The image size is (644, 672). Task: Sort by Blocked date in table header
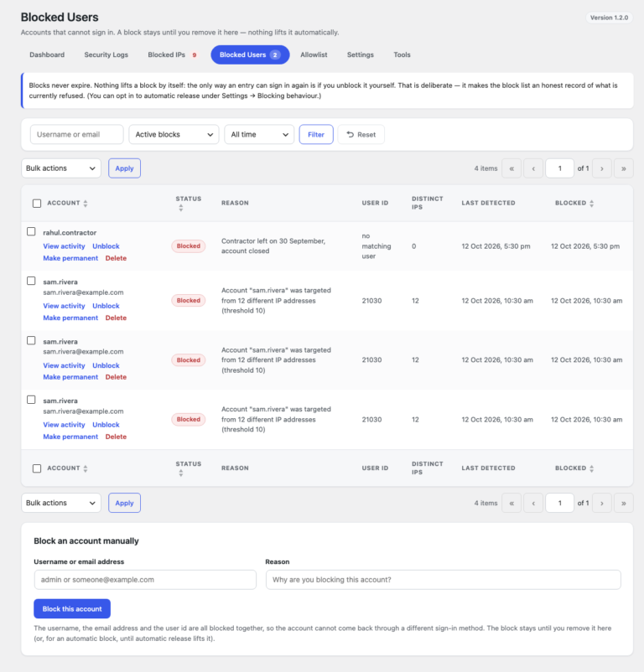tap(592, 204)
